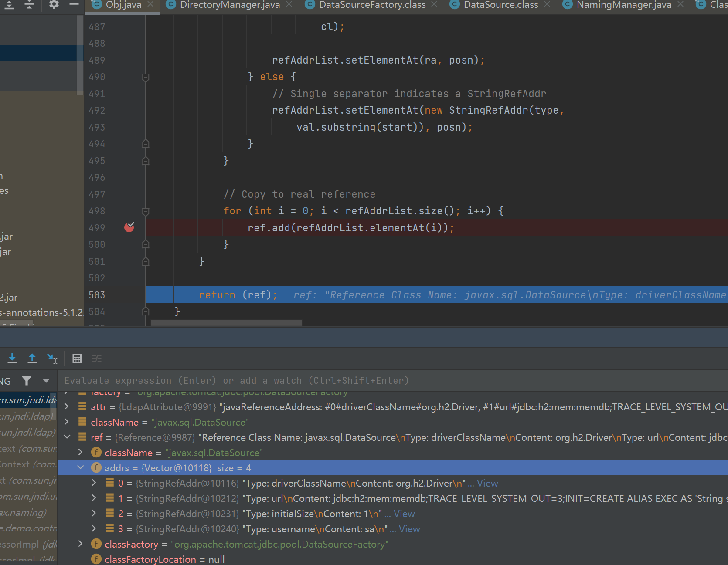This screenshot has width=728, height=565.
Task: Expand the className variable node
Action: (67, 422)
